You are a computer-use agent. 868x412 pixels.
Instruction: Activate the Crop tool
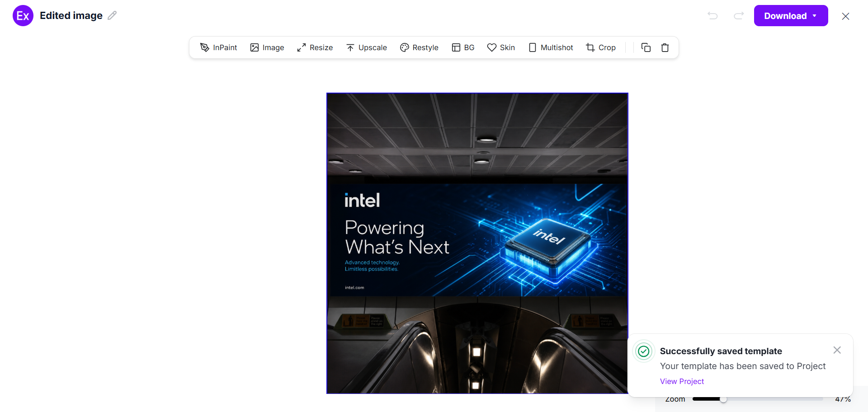click(601, 47)
